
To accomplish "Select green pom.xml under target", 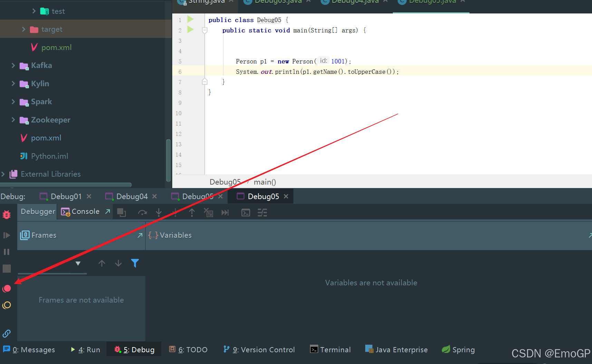I will click(56, 48).
